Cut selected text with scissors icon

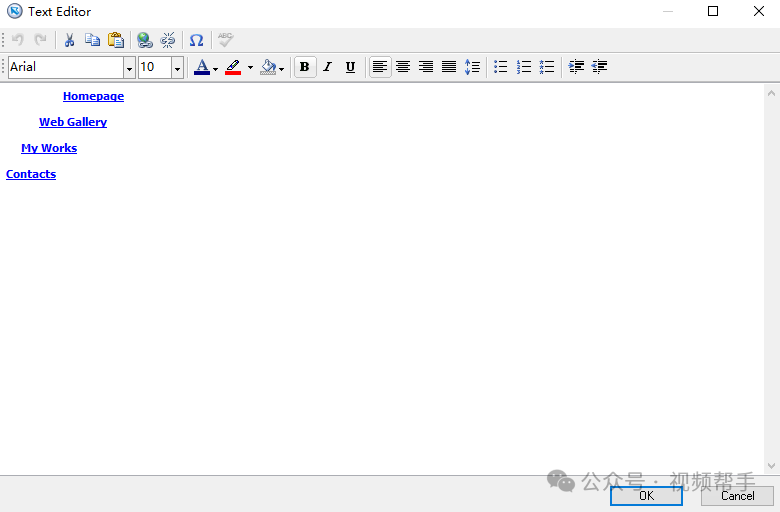point(69,40)
